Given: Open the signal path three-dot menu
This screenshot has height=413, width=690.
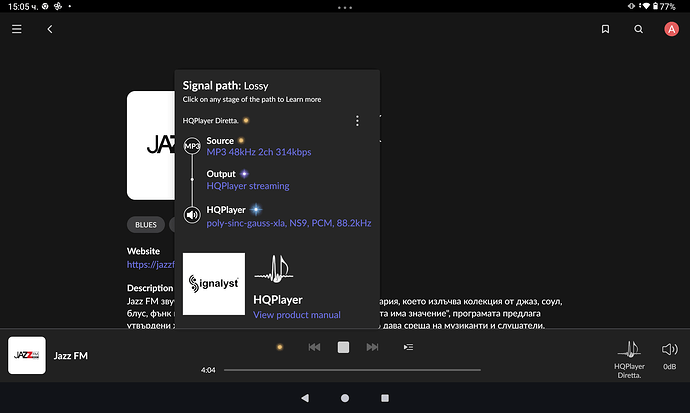Looking at the screenshot, I should (x=357, y=121).
